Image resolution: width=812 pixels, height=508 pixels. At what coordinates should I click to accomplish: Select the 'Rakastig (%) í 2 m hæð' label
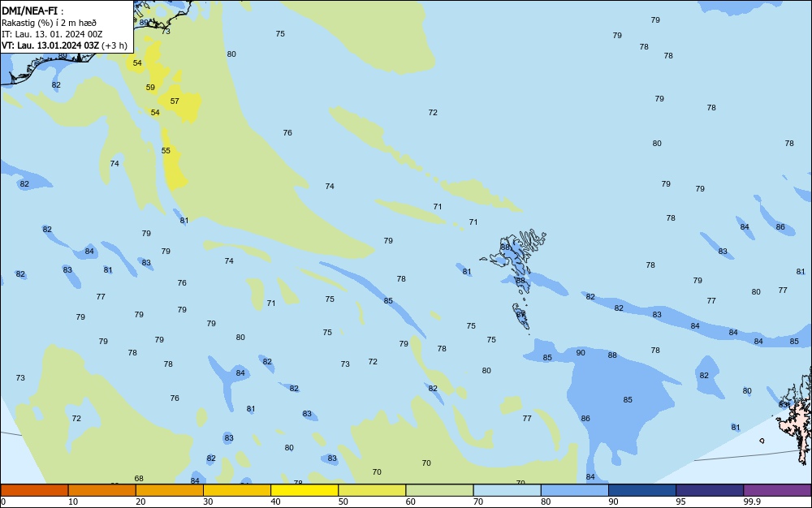49,23
